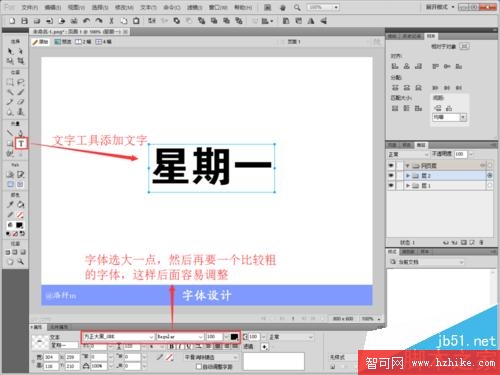Switch to the 预览 preview tab
The image size is (500, 375).
tap(63, 42)
